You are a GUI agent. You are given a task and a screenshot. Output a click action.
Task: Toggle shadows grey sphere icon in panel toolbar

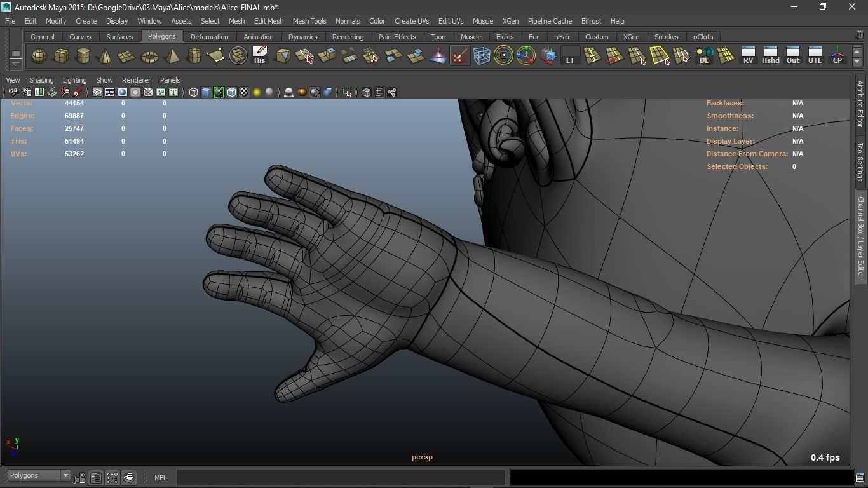point(269,93)
